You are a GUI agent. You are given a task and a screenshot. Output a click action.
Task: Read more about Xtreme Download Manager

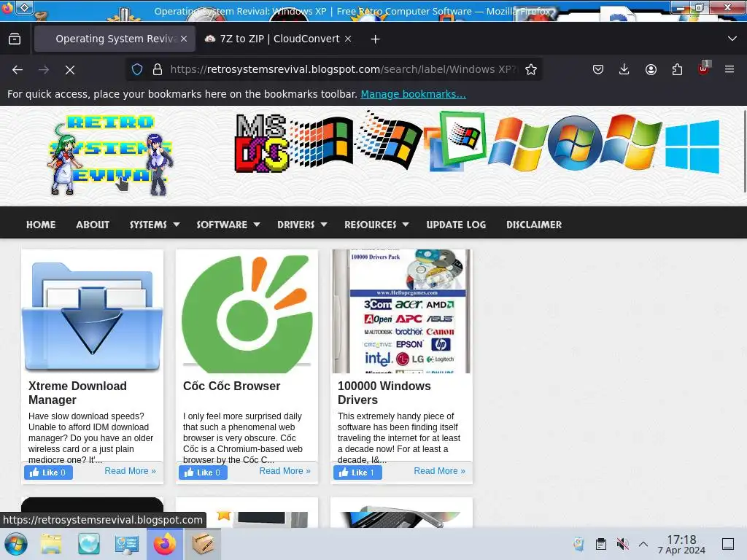tap(130, 471)
